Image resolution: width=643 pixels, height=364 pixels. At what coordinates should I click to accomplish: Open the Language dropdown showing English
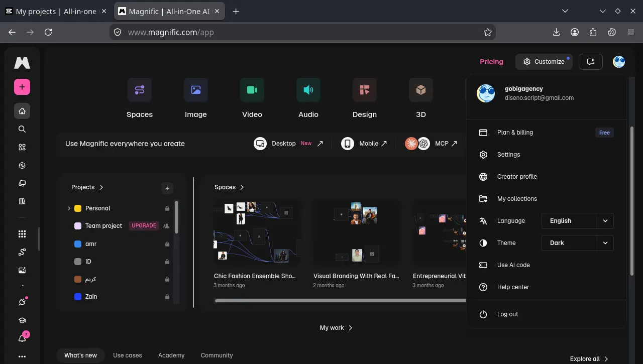coord(578,221)
